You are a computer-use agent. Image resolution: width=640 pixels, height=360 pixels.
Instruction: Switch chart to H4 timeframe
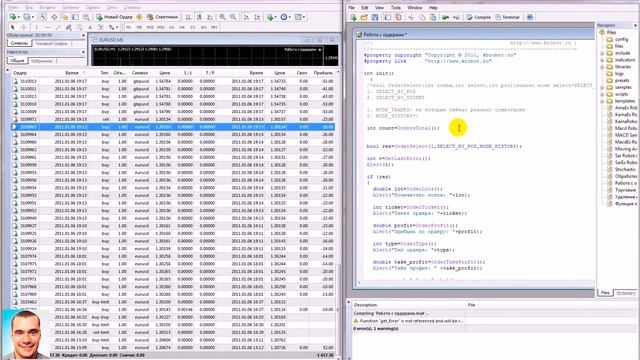[182, 27]
